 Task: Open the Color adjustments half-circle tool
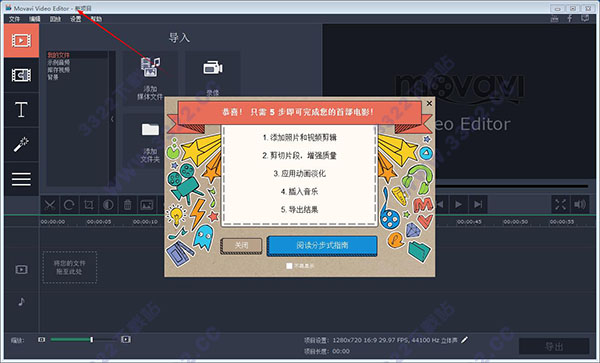108,205
